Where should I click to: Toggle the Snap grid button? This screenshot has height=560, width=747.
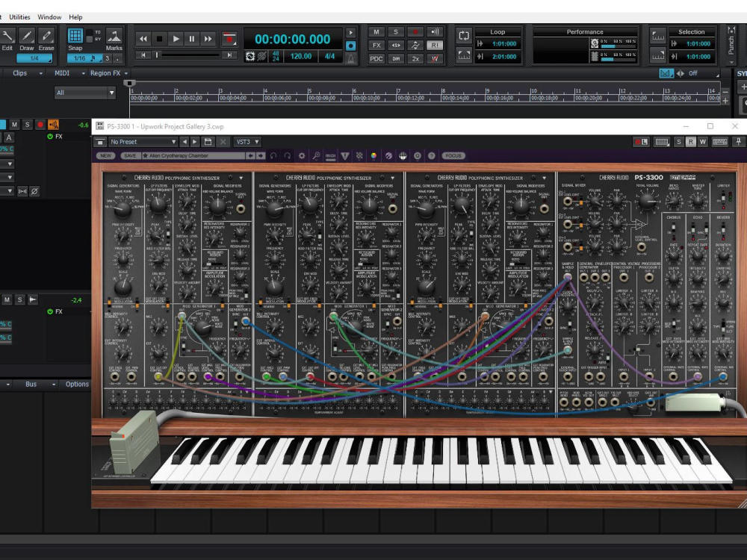(x=75, y=36)
